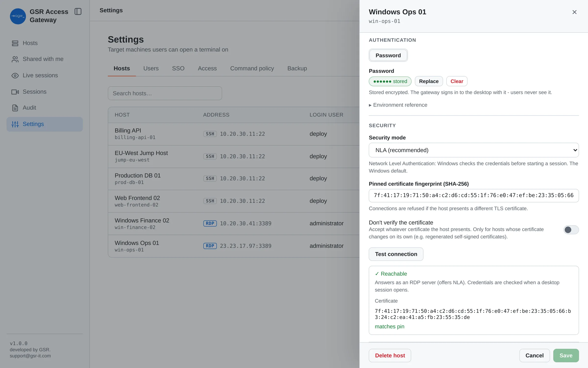Click Replace password button
588x368 pixels.
(x=429, y=81)
